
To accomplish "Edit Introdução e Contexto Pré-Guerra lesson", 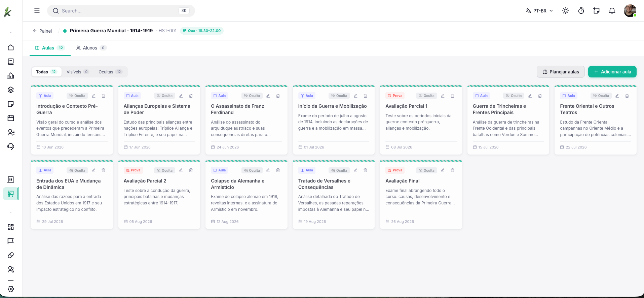I will pos(93,96).
